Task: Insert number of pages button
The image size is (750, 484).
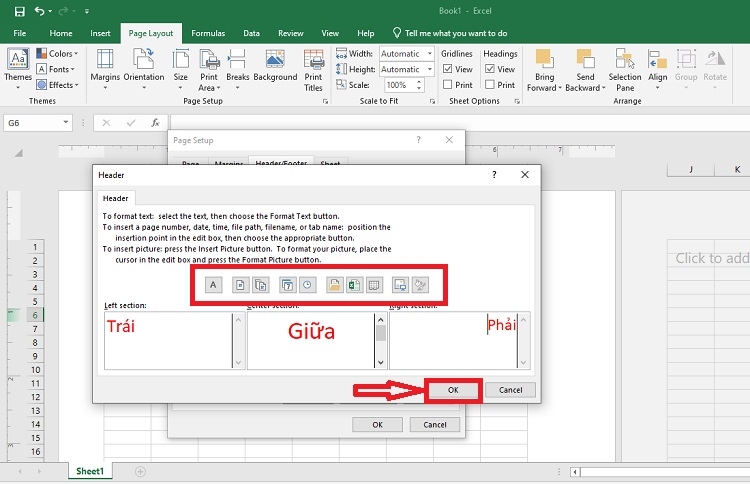Action: pos(260,285)
